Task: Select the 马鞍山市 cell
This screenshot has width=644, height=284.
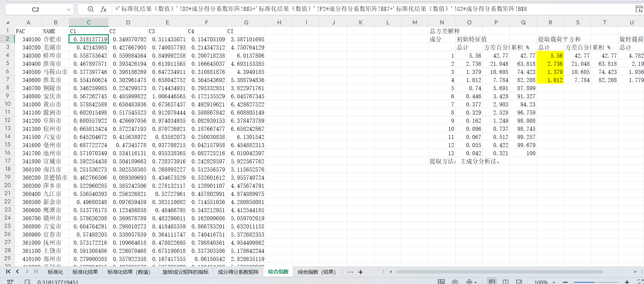Action: click(x=55, y=72)
